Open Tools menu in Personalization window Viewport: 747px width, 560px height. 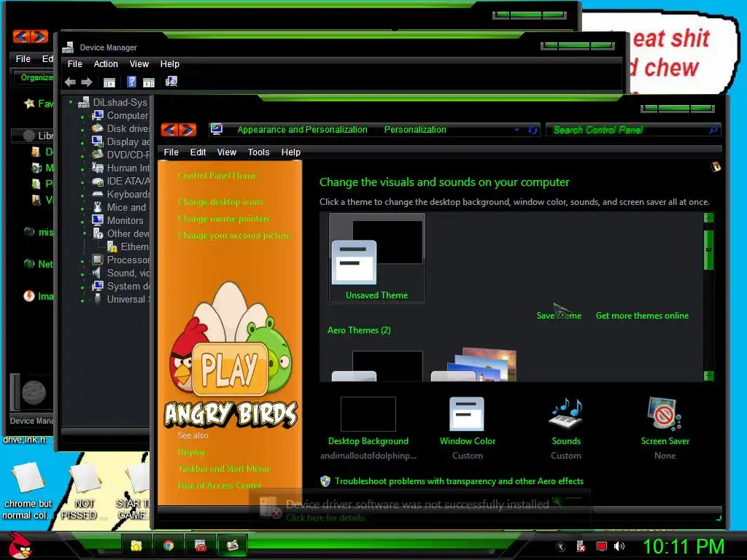258,152
